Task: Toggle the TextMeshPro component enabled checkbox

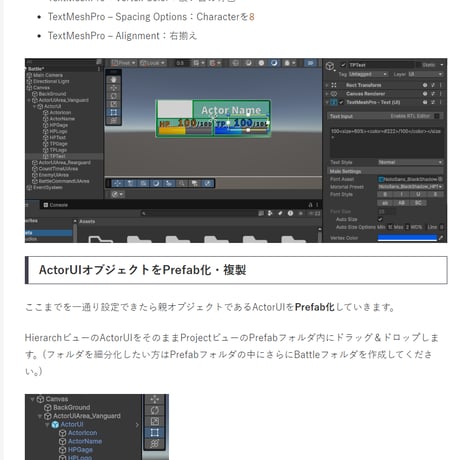Action: 341,102
